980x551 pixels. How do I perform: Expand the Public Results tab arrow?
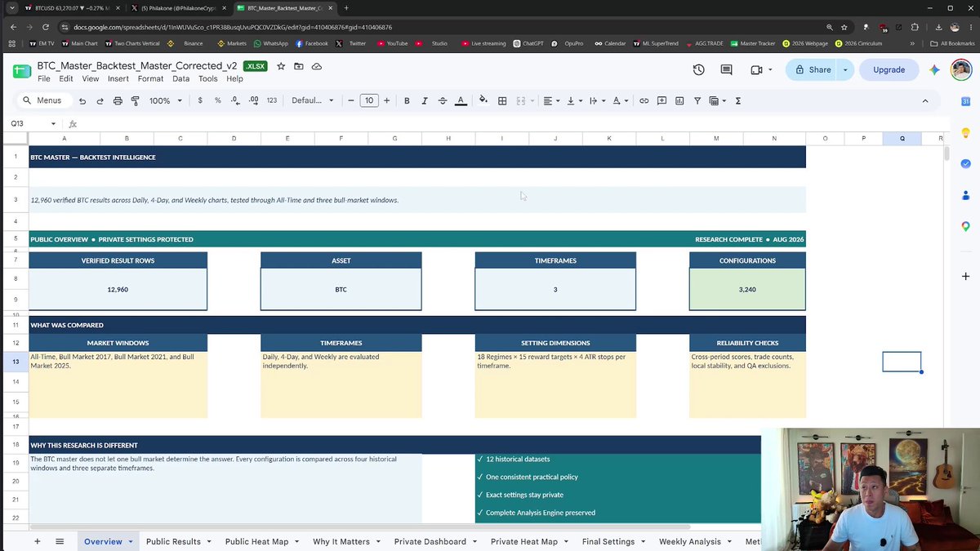[x=209, y=541]
